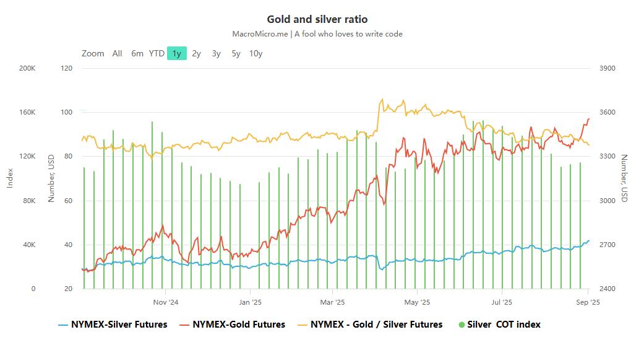The height and width of the screenshot is (340, 644).
Task: Click the highlighted 1y range button
Action: point(177,53)
